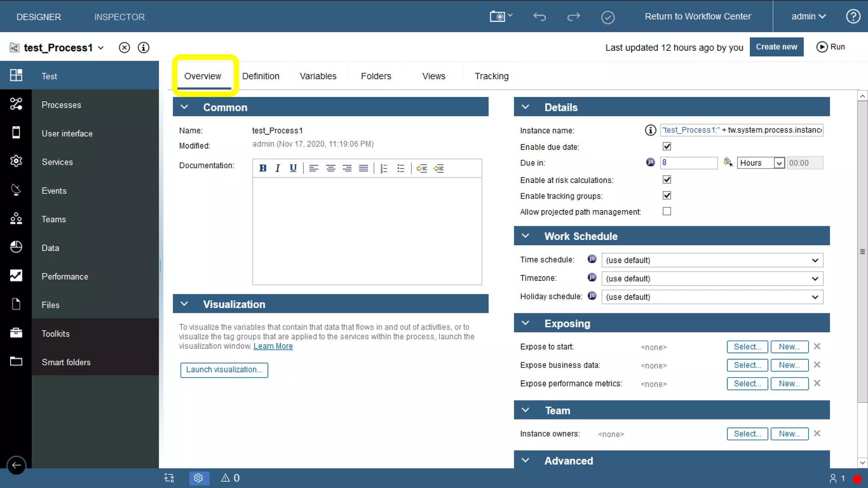This screenshot has width=868, height=488.
Task: Switch to the Variables tab
Action: click(318, 76)
